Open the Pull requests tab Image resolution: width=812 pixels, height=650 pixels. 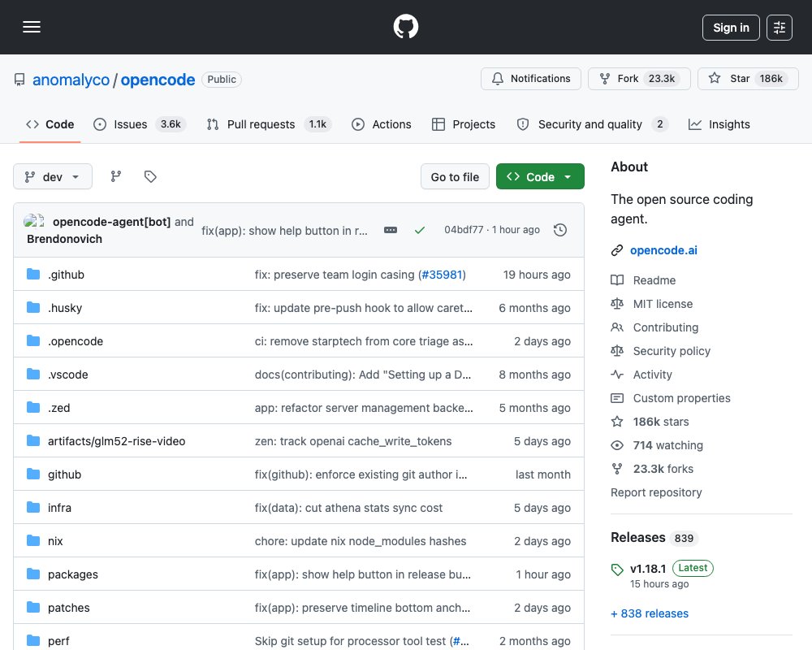point(269,124)
